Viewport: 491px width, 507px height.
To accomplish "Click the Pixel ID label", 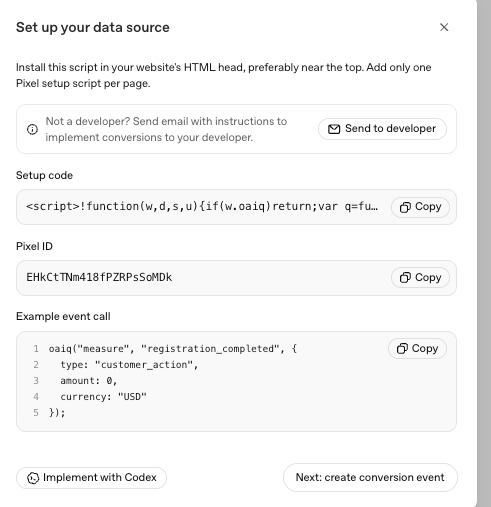I will point(34,246).
